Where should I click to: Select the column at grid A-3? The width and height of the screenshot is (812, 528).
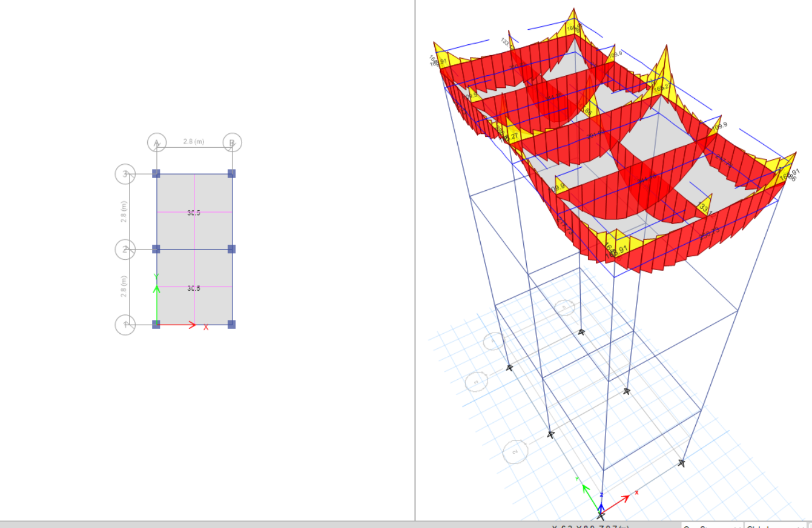point(156,174)
